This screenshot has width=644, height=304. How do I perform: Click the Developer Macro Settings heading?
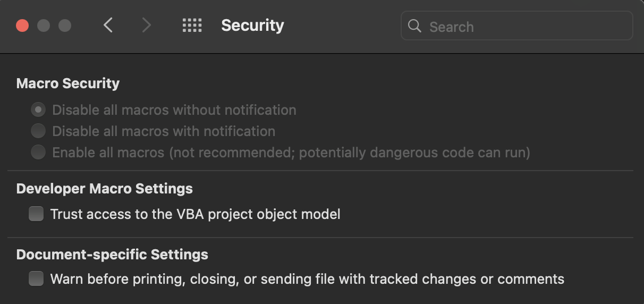click(105, 189)
